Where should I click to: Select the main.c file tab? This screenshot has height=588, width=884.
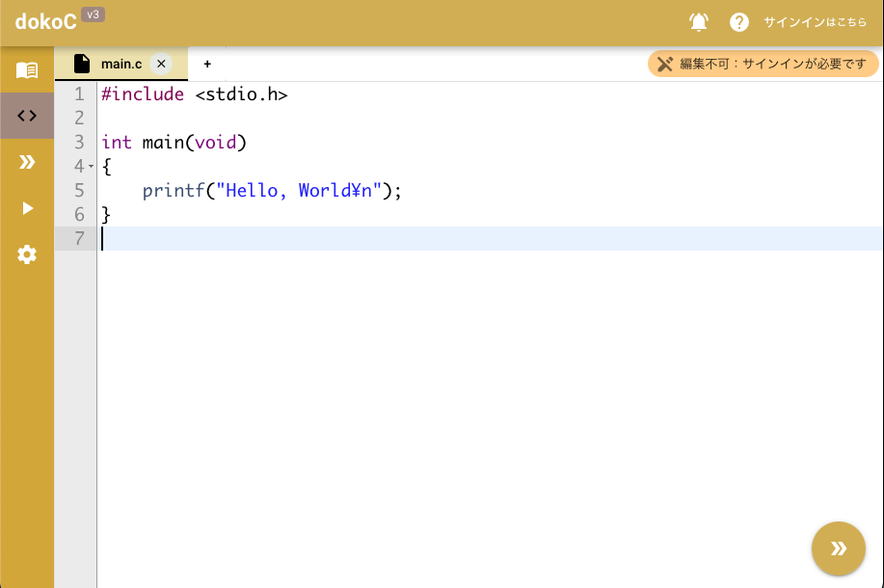121,64
